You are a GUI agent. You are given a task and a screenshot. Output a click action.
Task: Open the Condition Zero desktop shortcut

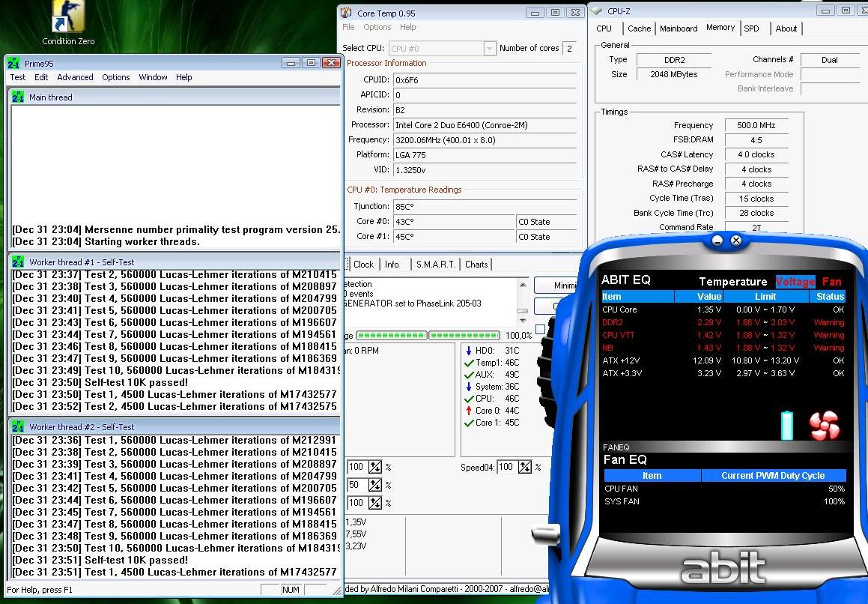tap(68, 22)
